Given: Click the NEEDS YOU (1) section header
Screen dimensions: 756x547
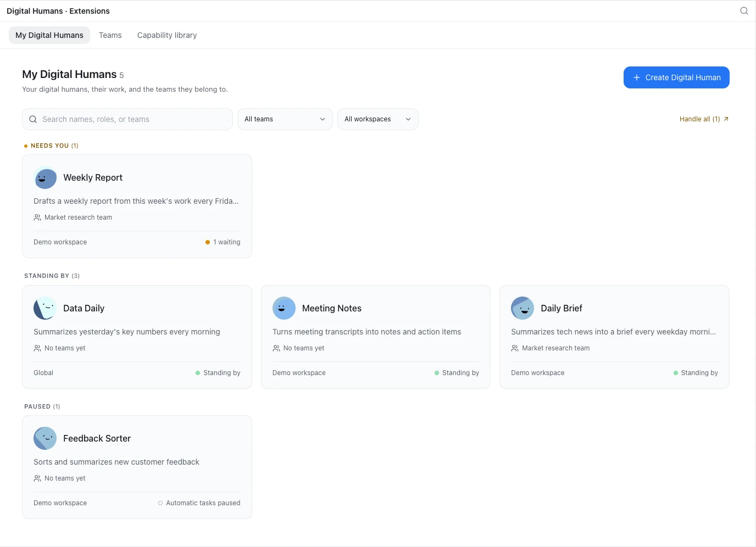Looking at the screenshot, I should (51, 146).
